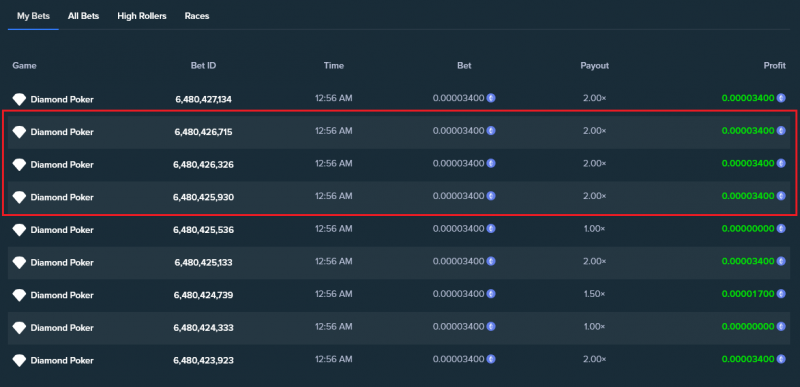Image resolution: width=800 pixels, height=387 pixels.
Task: Click diamond icon for bet 6,480,426,326
Action: click(x=19, y=165)
